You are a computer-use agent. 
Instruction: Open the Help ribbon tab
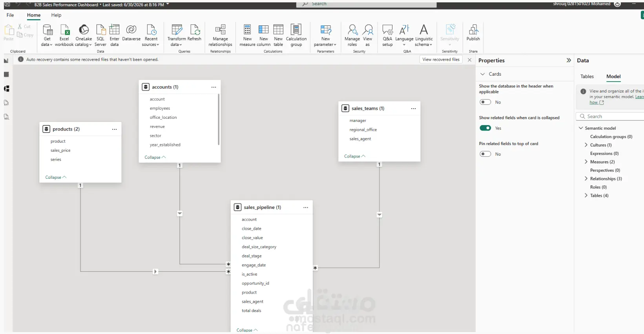pos(56,15)
